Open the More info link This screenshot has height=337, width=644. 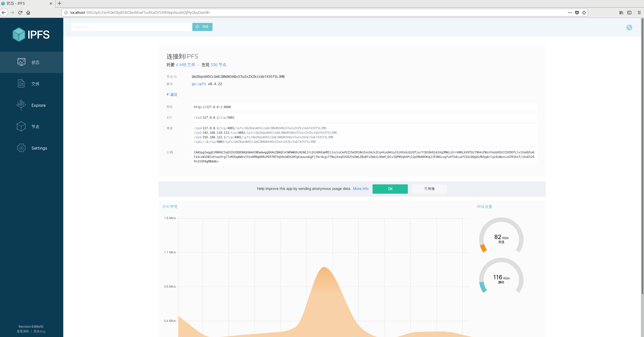pos(360,189)
